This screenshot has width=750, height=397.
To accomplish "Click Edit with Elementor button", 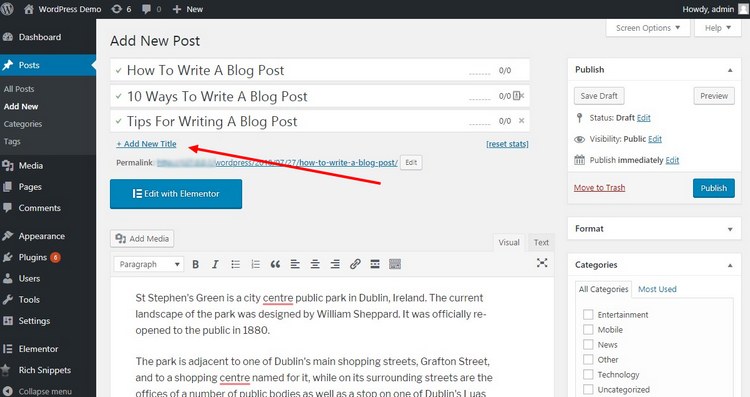I will click(176, 194).
